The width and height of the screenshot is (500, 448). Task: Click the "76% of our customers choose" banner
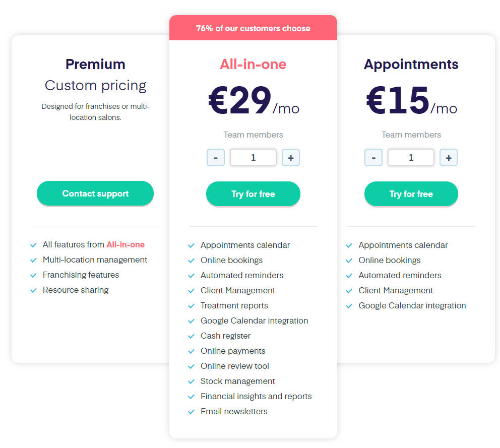point(253,29)
